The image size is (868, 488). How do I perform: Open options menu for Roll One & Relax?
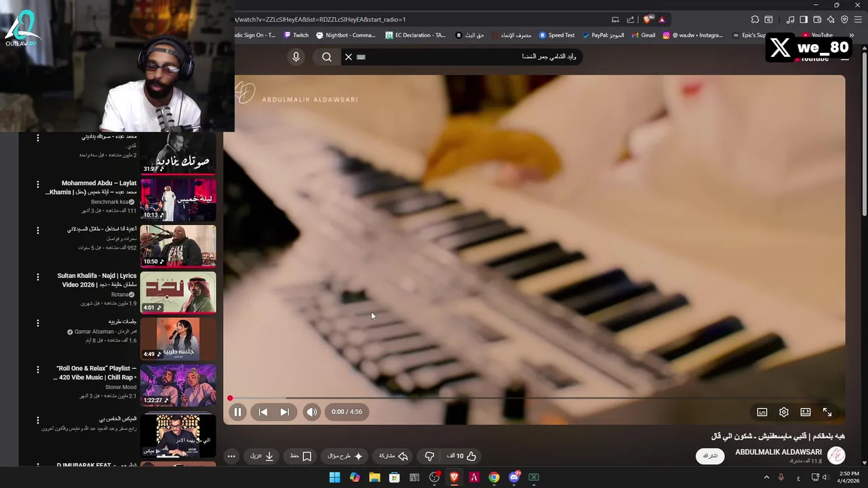[37, 369]
